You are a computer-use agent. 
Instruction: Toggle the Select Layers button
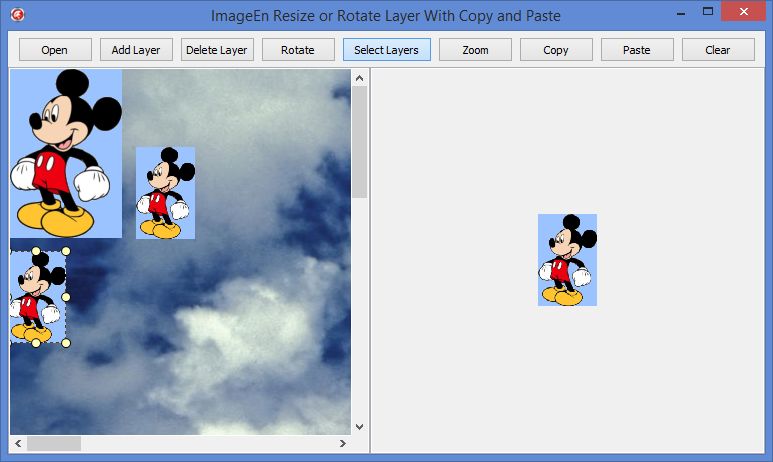click(x=386, y=50)
